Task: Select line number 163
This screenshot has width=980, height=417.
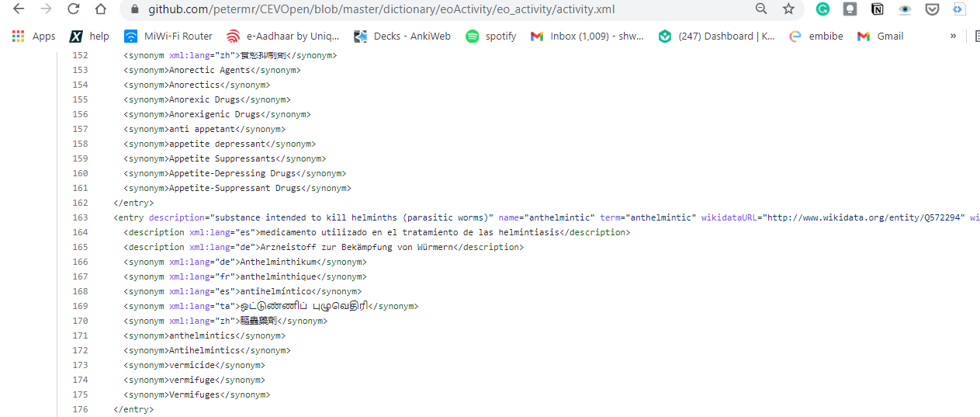Action: [x=79, y=218]
